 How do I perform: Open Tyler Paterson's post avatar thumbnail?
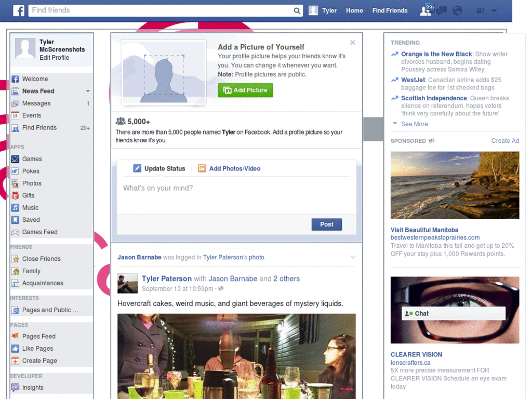tap(128, 283)
